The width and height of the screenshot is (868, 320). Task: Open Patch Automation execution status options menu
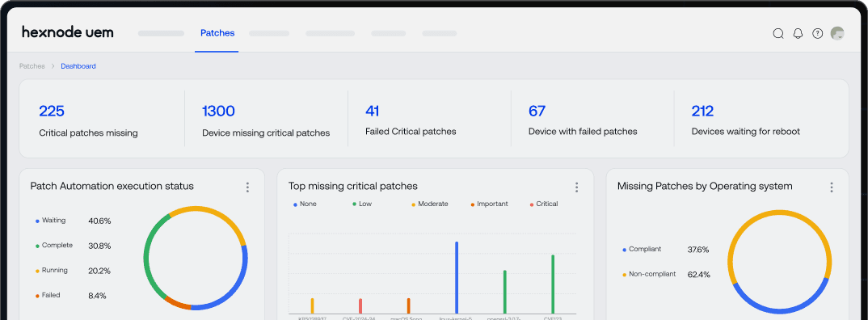tap(247, 187)
